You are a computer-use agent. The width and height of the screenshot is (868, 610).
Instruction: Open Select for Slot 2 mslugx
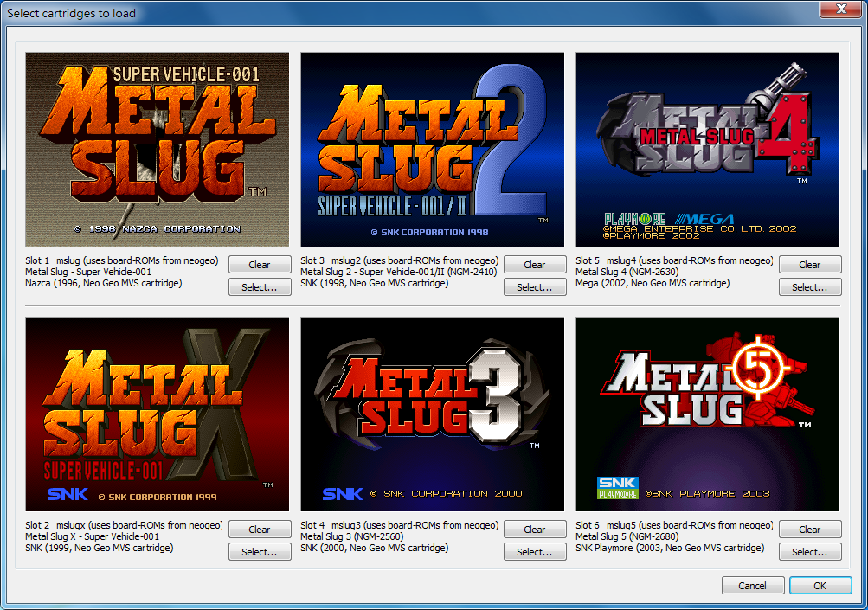point(260,551)
